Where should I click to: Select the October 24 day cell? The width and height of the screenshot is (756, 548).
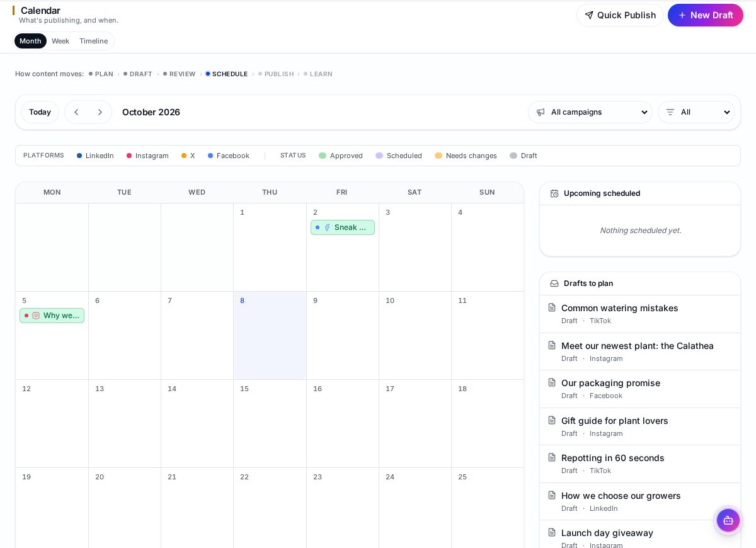click(x=415, y=508)
